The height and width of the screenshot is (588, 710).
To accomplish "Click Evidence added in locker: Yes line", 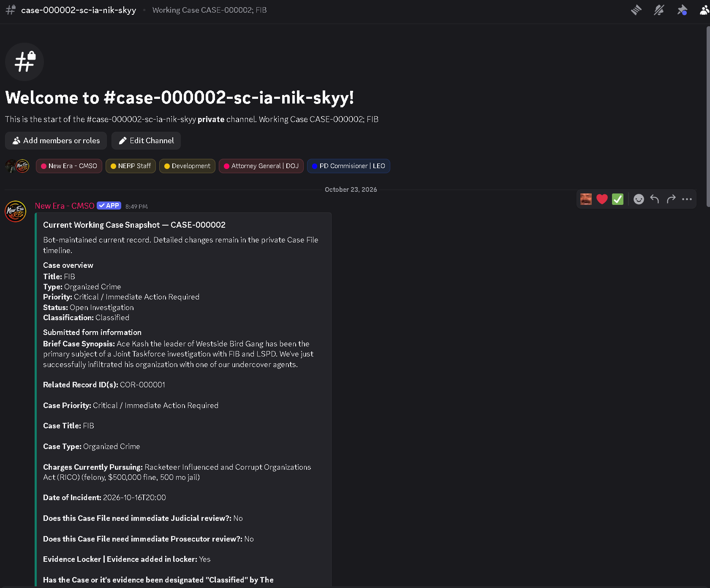I will coord(127,559).
